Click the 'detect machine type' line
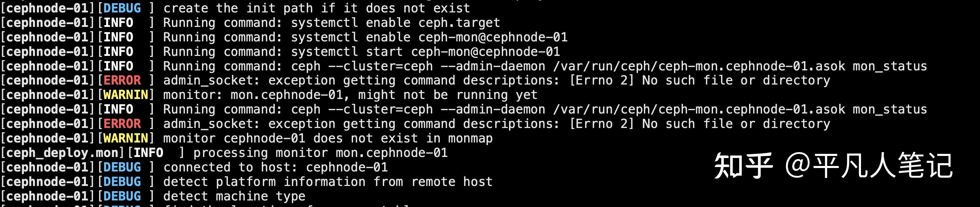 234,196
